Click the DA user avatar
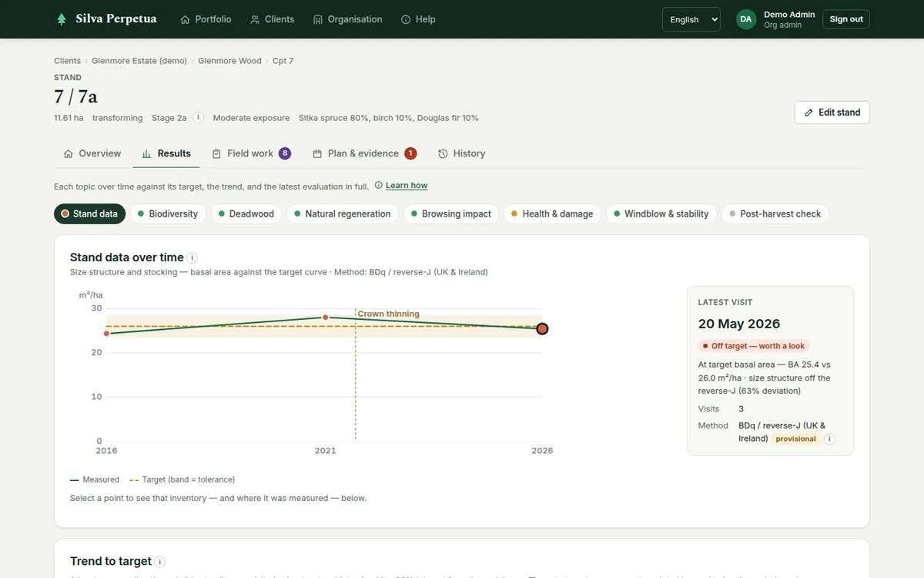This screenshot has height=578, width=924. point(745,19)
